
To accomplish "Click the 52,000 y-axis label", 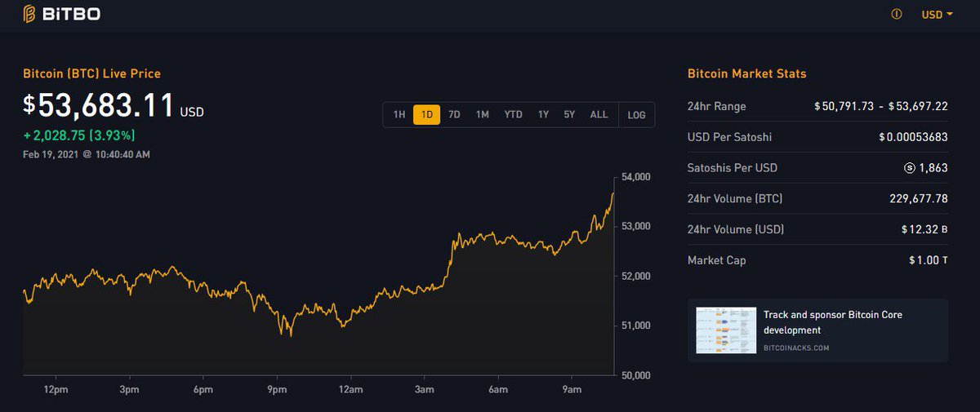I will (x=636, y=276).
